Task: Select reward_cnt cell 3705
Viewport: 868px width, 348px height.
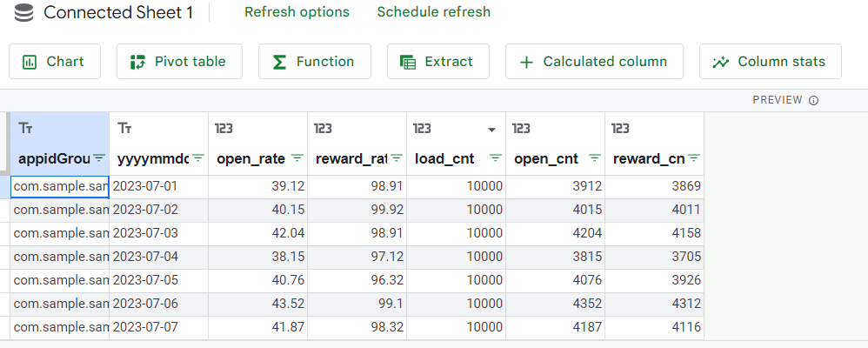Action: click(654, 258)
